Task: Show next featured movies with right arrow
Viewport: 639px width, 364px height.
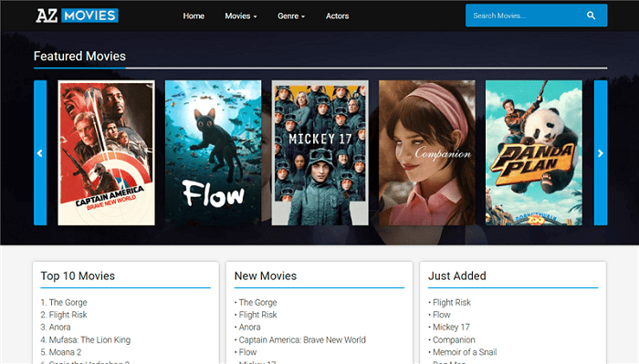Action: (601, 152)
